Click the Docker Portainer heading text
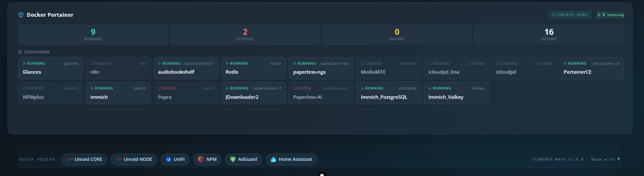The height and width of the screenshot is (176, 644). [x=50, y=15]
